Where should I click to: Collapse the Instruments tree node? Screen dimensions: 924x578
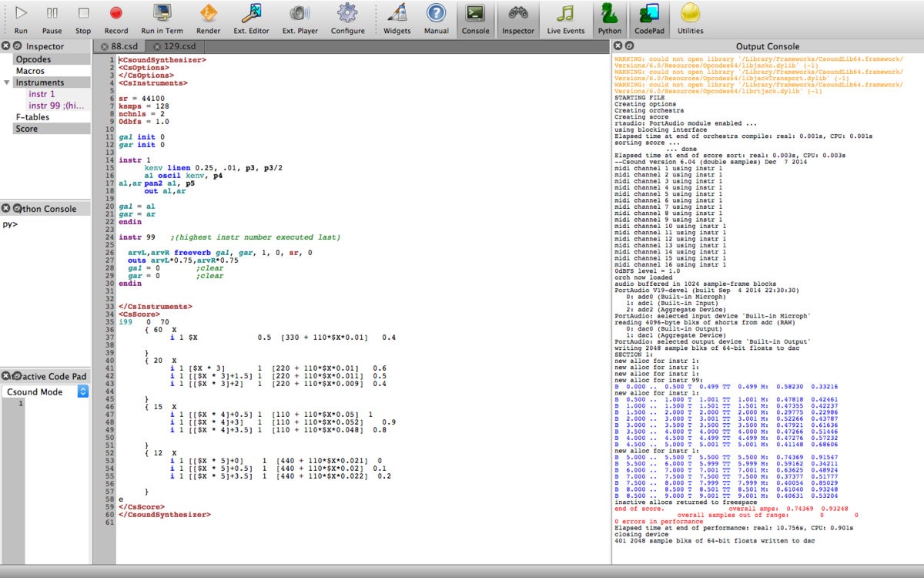pyautogui.click(x=6, y=82)
